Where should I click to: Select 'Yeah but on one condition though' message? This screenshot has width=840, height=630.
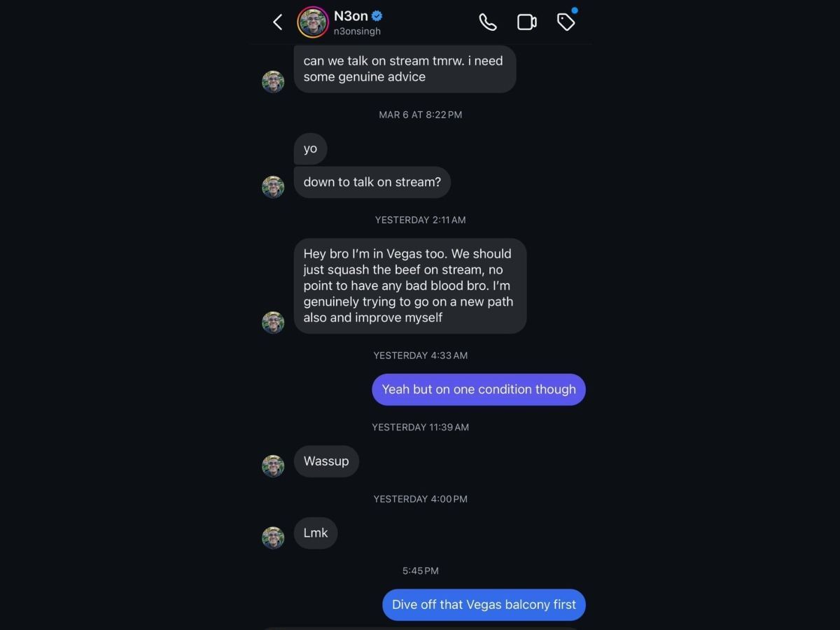click(479, 389)
